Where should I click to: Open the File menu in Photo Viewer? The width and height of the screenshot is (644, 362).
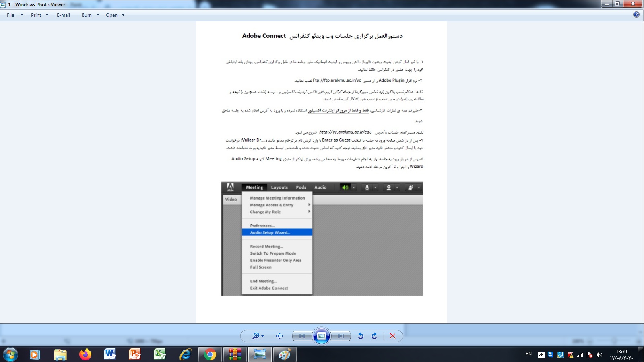tap(15, 15)
